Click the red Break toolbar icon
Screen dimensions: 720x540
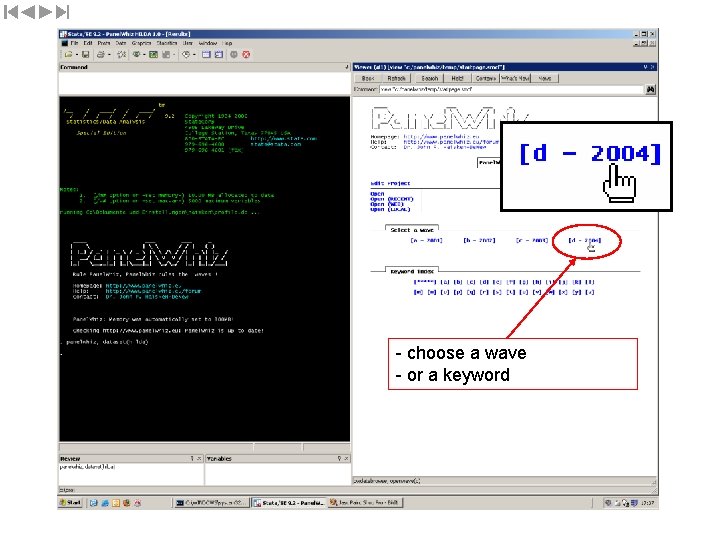(x=246, y=55)
